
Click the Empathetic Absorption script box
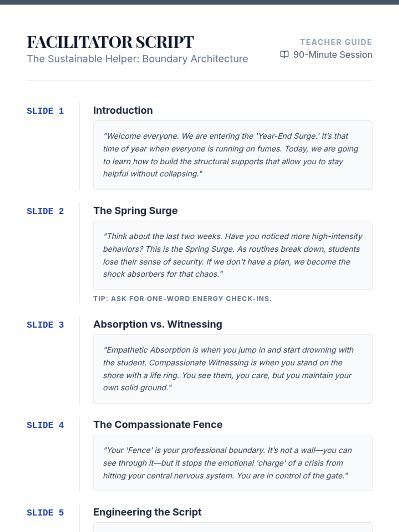point(233,369)
